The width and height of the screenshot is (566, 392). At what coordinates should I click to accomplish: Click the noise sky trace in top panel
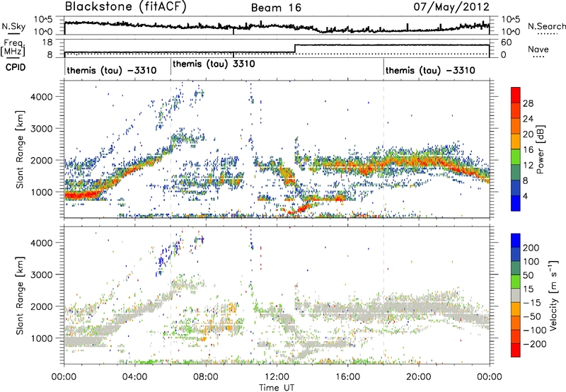point(277,27)
